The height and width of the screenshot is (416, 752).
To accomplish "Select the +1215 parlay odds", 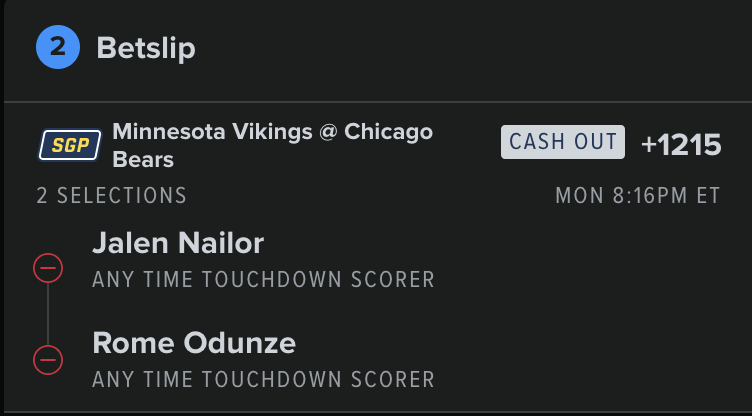I will click(x=681, y=145).
